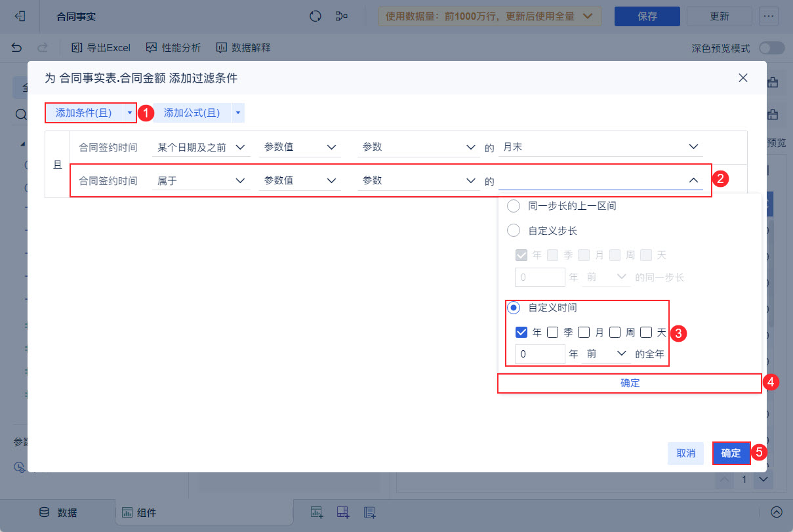The width and height of the screenshot is (793, 532).
Task: Uncheck 年 checkbox under 自定义时间
Action: tap(522, 332)
